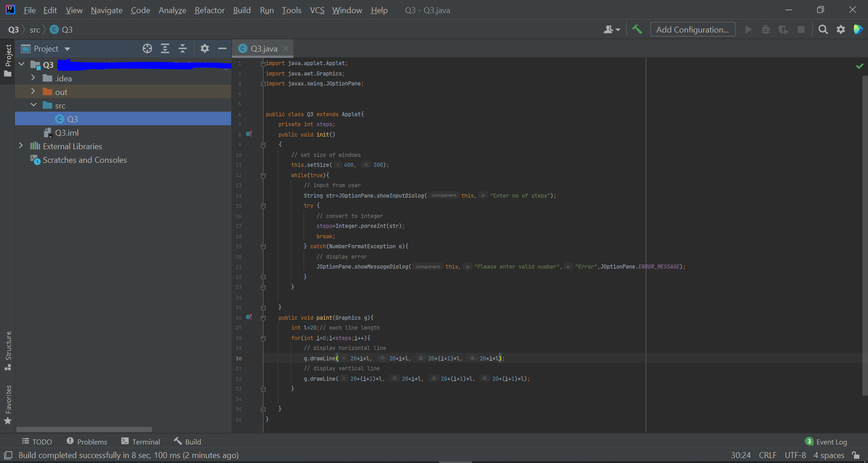Image resolution: width=868 pixels, height=463 pixels.
Task: Click Select Opened File crosshair in Project panel
Action: [x=147, y=48]
